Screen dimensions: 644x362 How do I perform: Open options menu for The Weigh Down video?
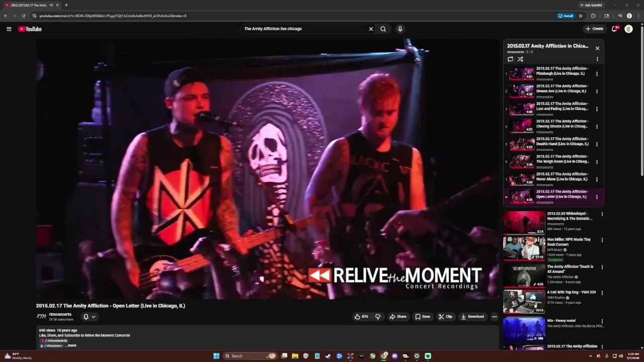click(x=597, y=162)
